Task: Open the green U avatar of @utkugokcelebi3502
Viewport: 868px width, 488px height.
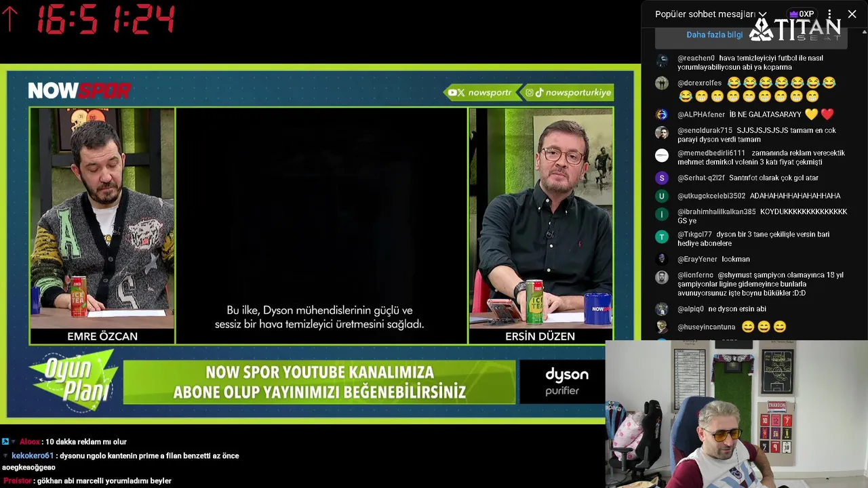Action: pos(662,196)
